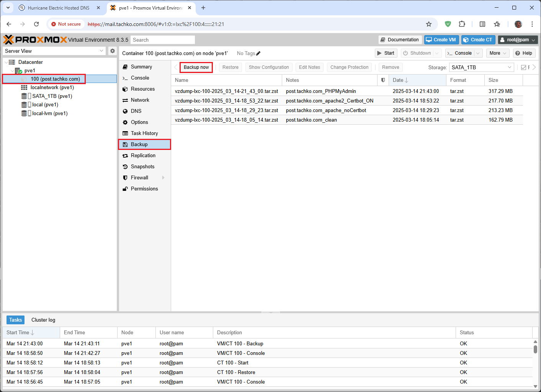Screen dimensions: 541x392
Task: Open the Options section
Action: click(145, 122)
